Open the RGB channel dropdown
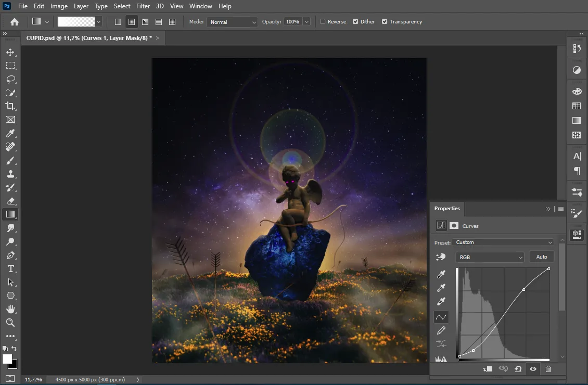Viewport: 588px width, 385px height. click(490, 257)
